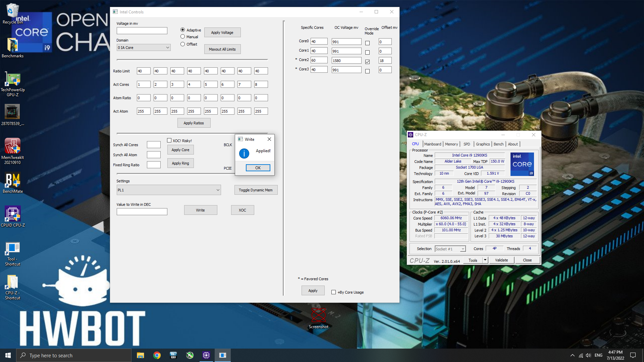Click the Synch All Cores input field

[x=154, y=145]
